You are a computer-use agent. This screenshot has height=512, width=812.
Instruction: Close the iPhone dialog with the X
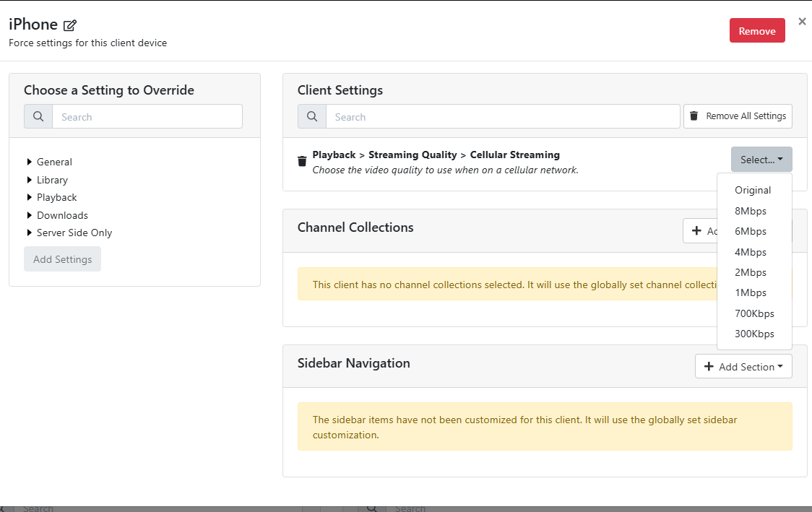point(802,22)
